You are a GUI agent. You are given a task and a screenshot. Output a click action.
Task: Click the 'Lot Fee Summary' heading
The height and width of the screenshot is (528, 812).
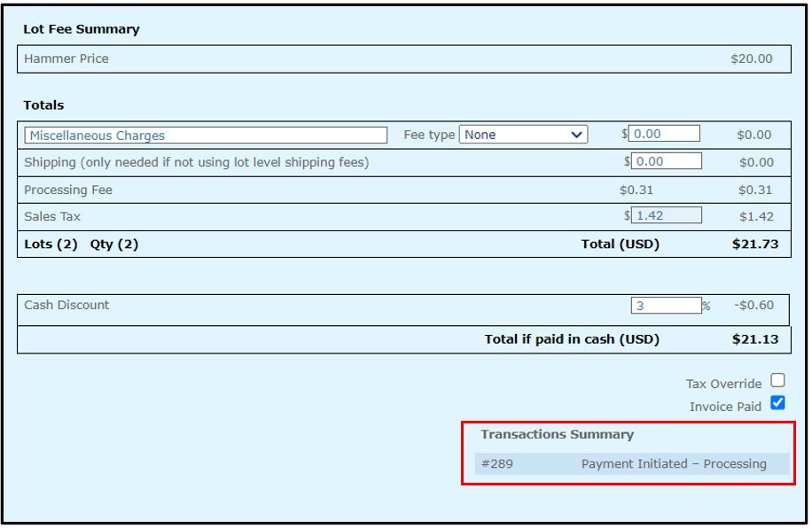82,29
